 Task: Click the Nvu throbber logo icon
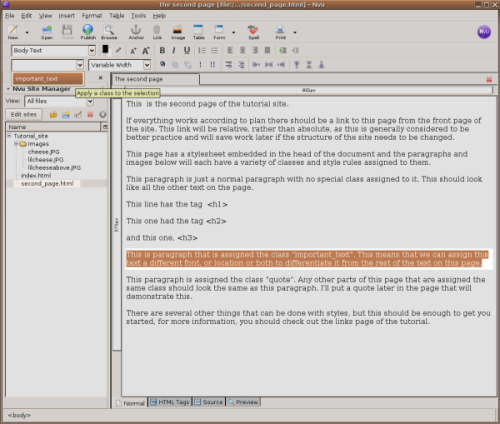point(484,32)
